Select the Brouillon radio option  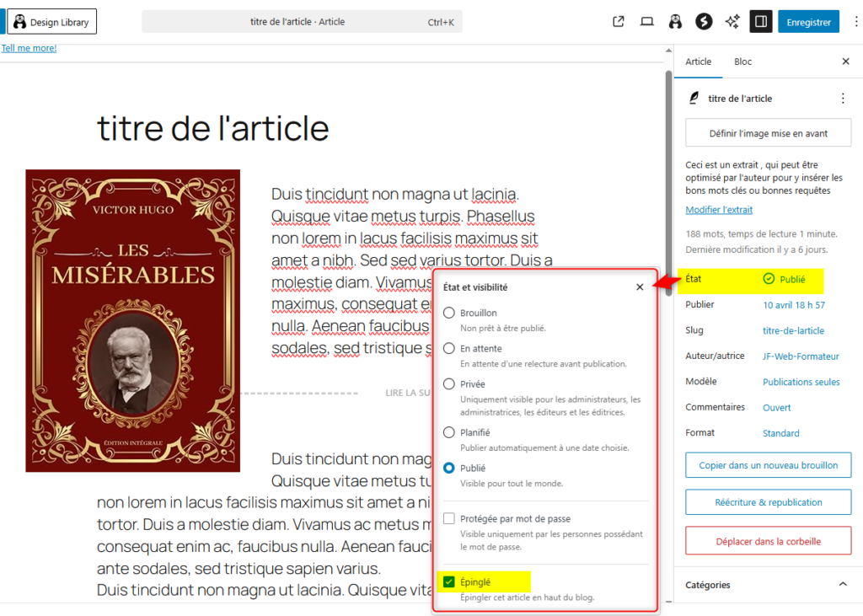point(449,313)
